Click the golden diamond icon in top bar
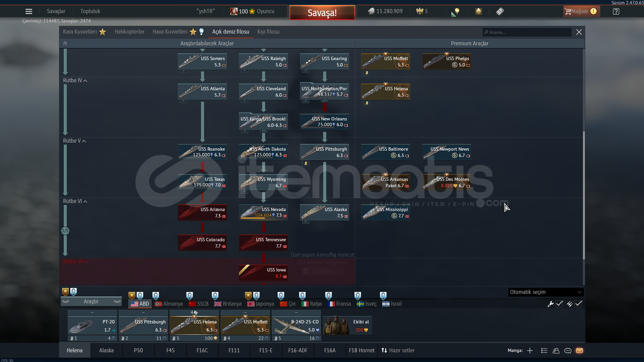Image resolution: width=644 pixels, height=362 pixels. (x=479, y=11)
